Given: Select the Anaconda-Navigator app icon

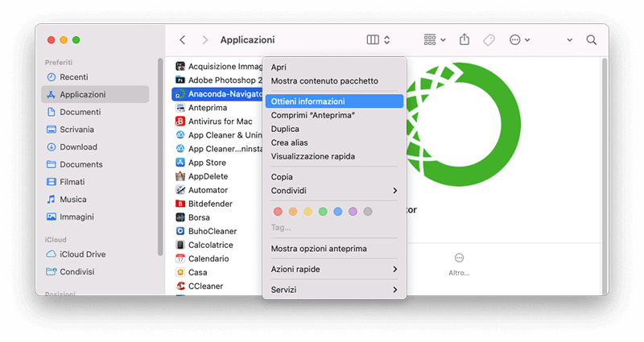Looking at the screenshot, I should [x=180, y=94].
